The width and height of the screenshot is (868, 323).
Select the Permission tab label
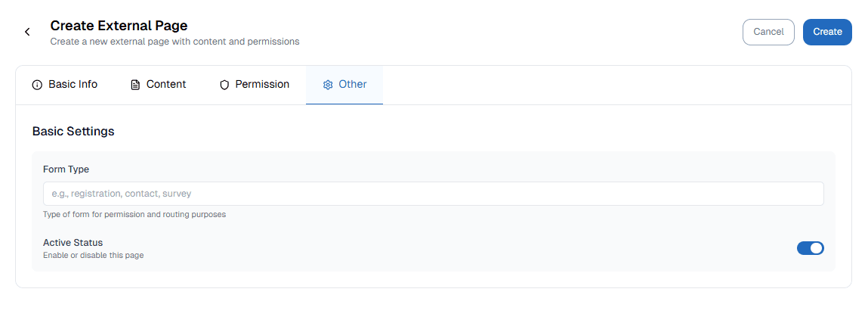click(x=262, y=85)
